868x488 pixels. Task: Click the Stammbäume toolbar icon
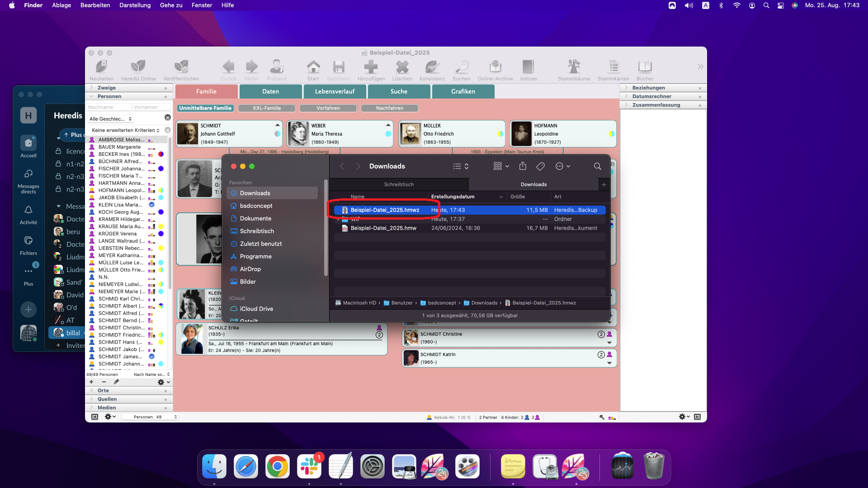[x=574, y=67]
